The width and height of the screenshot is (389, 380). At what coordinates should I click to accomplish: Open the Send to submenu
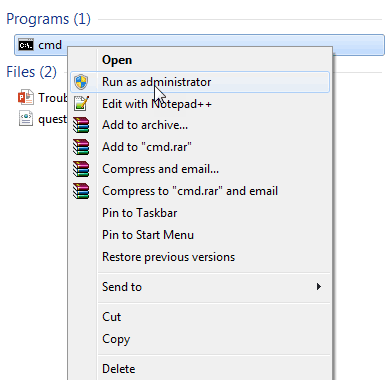tap(200, 287)
